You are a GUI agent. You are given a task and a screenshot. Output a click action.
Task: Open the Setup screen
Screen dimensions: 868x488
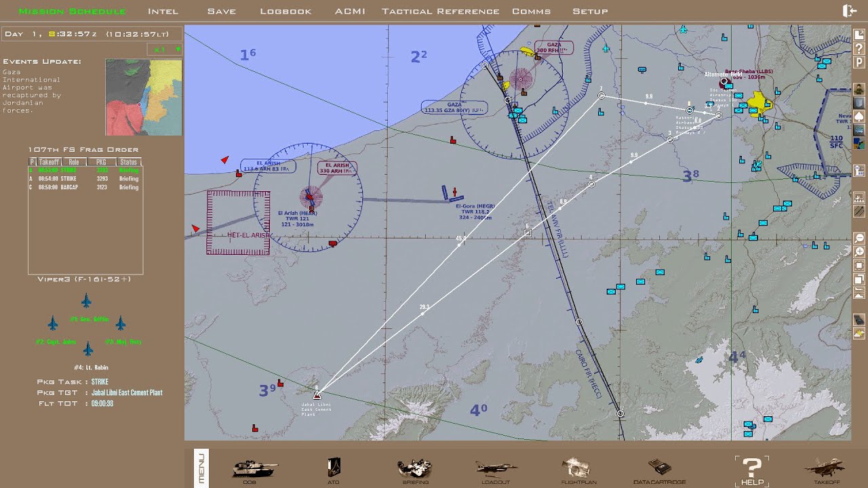590,12
